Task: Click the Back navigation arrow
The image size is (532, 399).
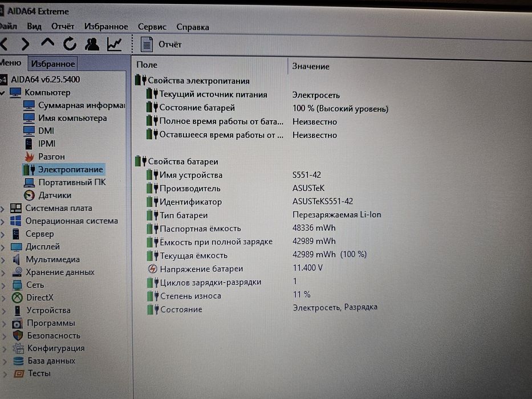Action: [x=4, y=44]
